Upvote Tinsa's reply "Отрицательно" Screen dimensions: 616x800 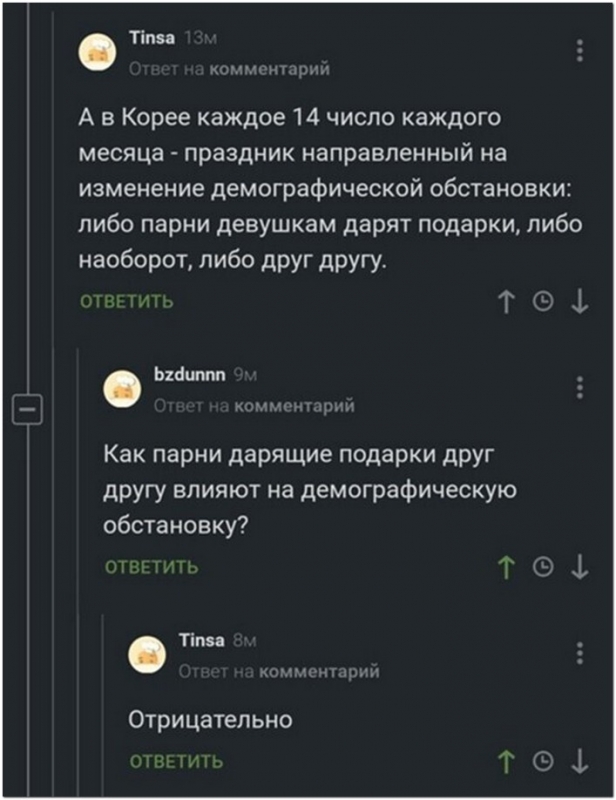511,761
